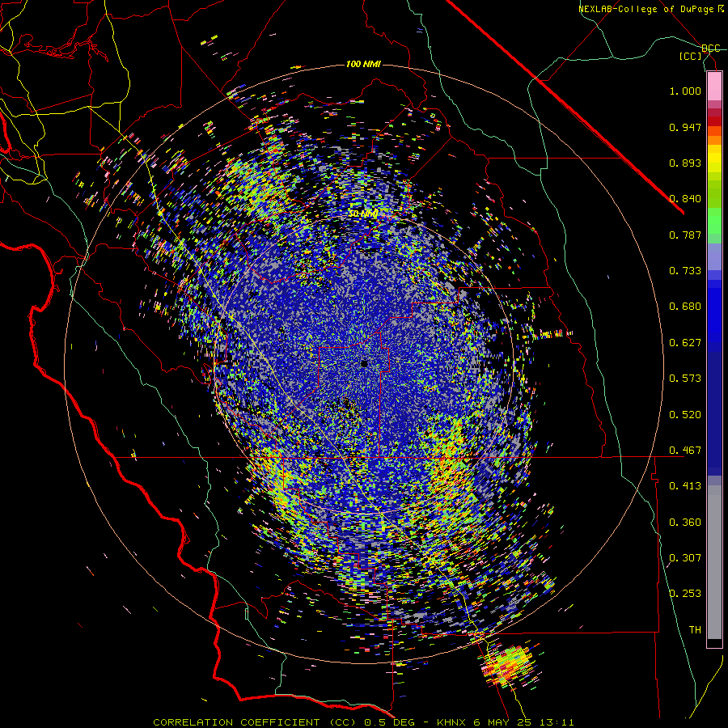
Task: Pick the pink top color bar segment
Action: tap(714, 86)
